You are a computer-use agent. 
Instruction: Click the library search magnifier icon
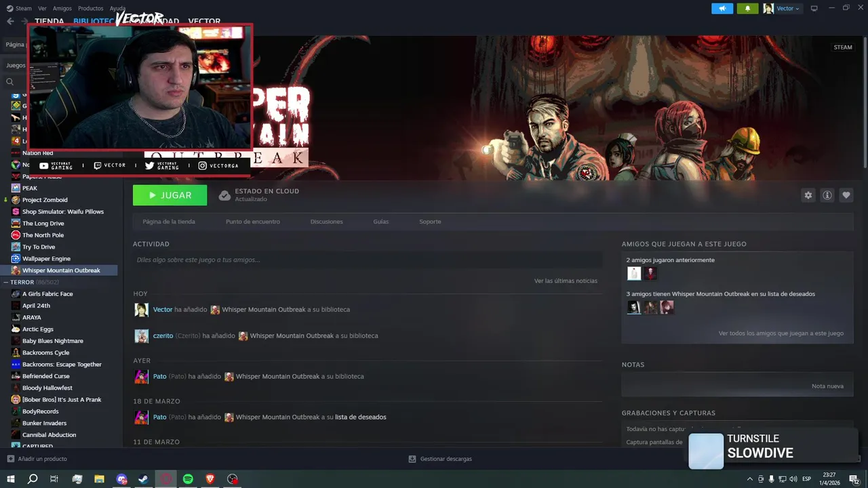click(x=9, y=81)
